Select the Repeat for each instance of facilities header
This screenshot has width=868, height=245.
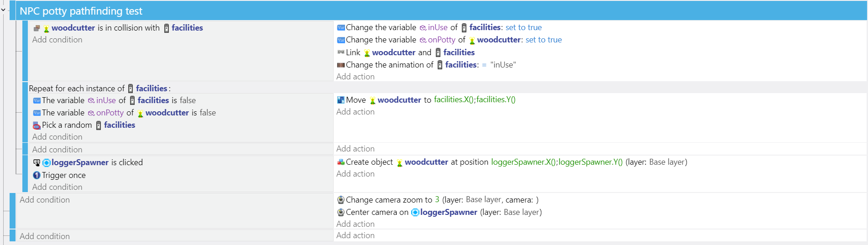[x=99, y=88]
